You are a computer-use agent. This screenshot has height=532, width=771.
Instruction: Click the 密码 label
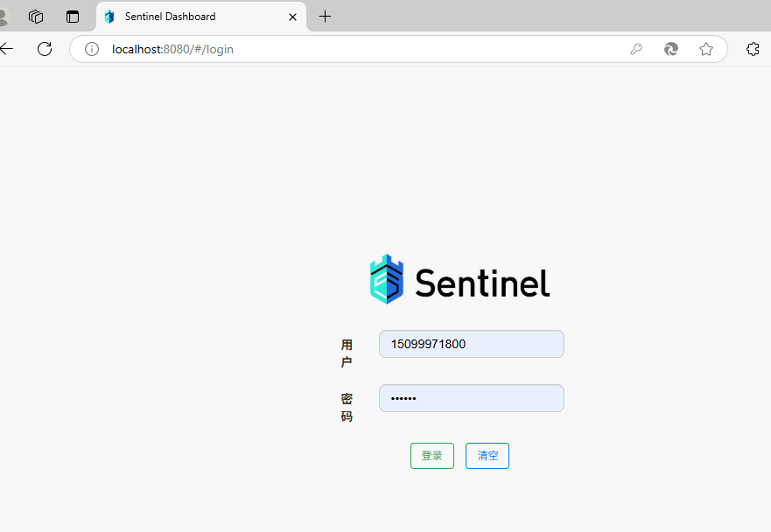pyautogui.click(x=347, y=407)
